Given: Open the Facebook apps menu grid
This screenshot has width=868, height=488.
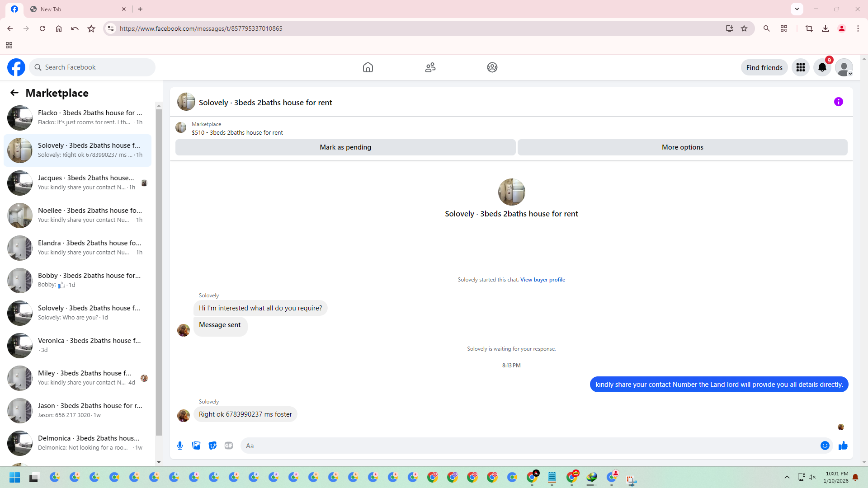Looking at the screenshot, I should 800,67.
